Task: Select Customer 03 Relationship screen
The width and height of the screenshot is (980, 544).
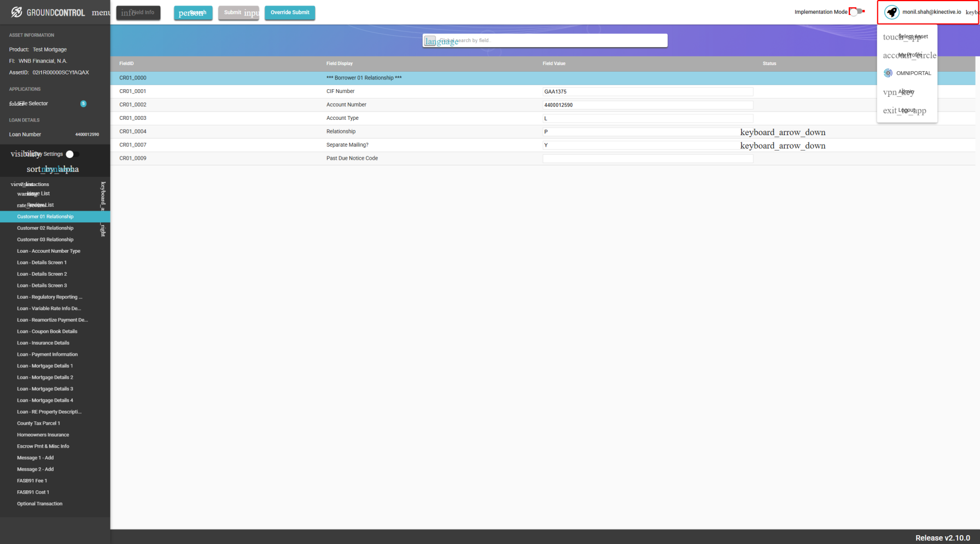Action: 45,240
